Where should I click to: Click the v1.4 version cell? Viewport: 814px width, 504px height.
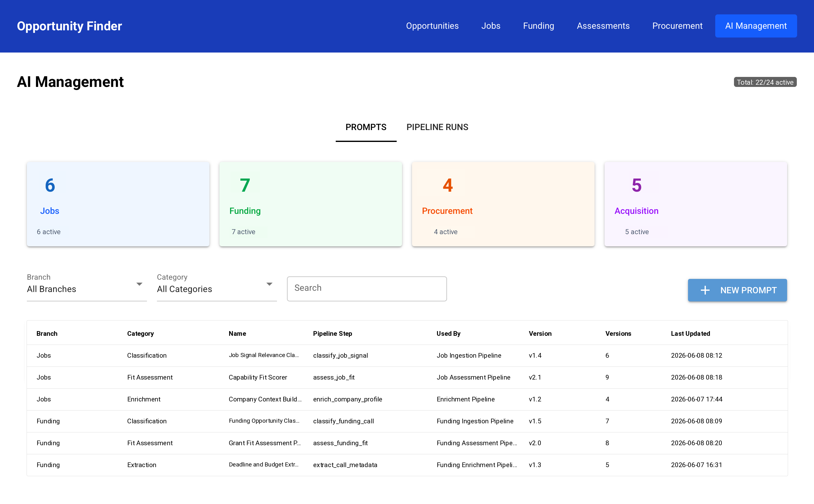point(535,355)
